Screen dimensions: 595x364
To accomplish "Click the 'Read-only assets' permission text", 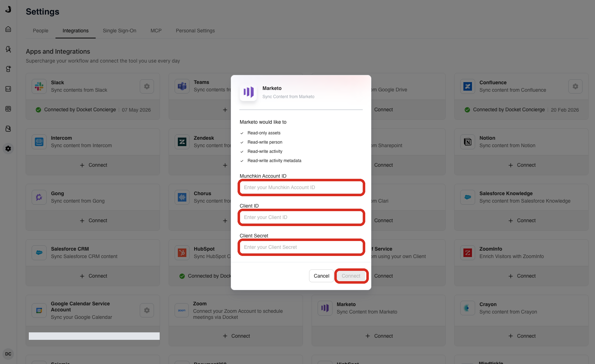I will pyautogui.click(x=264, y=133).
